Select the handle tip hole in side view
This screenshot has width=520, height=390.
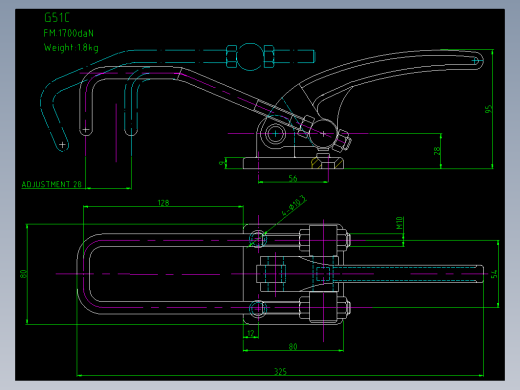coord(476,61)
